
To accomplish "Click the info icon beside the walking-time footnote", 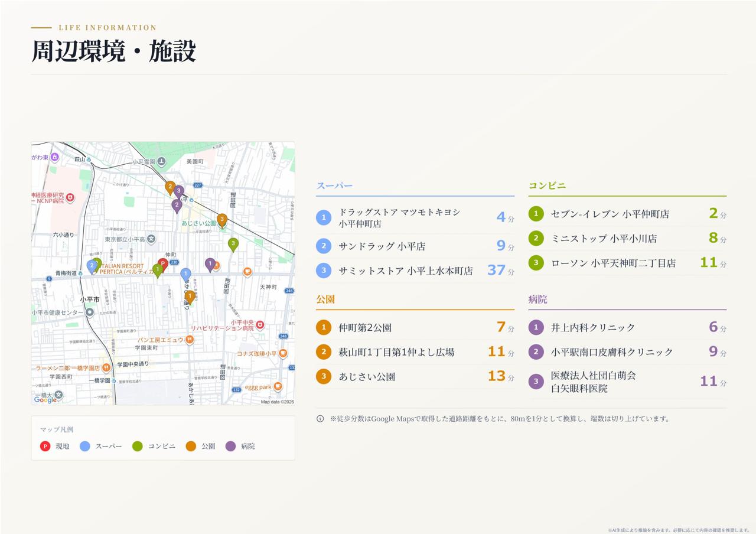I will point(320,419).
